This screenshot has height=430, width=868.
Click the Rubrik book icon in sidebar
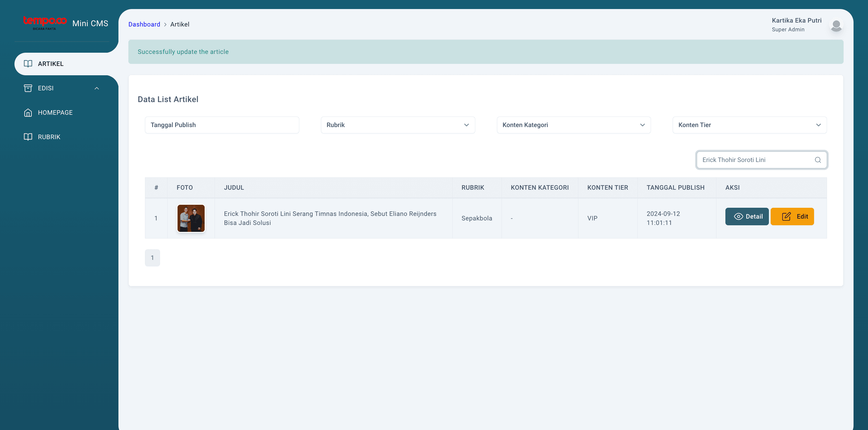[28, 137]
